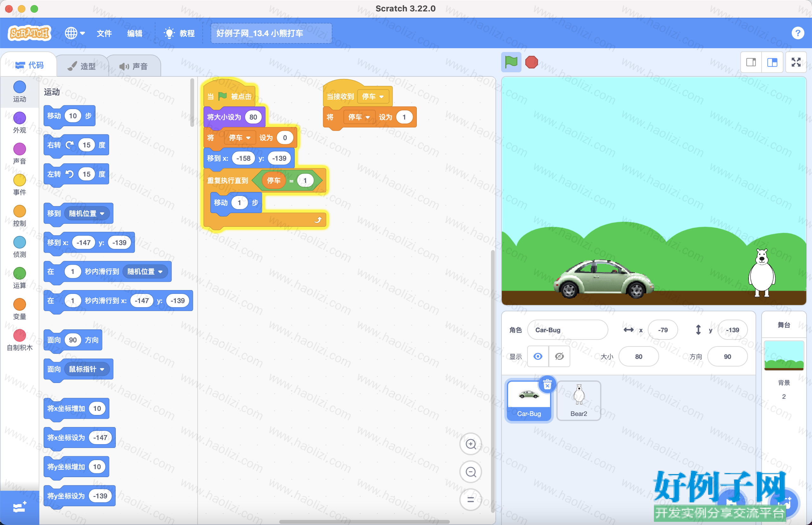Open 停车 dropdown in 当接收到 block

point(373,97)
